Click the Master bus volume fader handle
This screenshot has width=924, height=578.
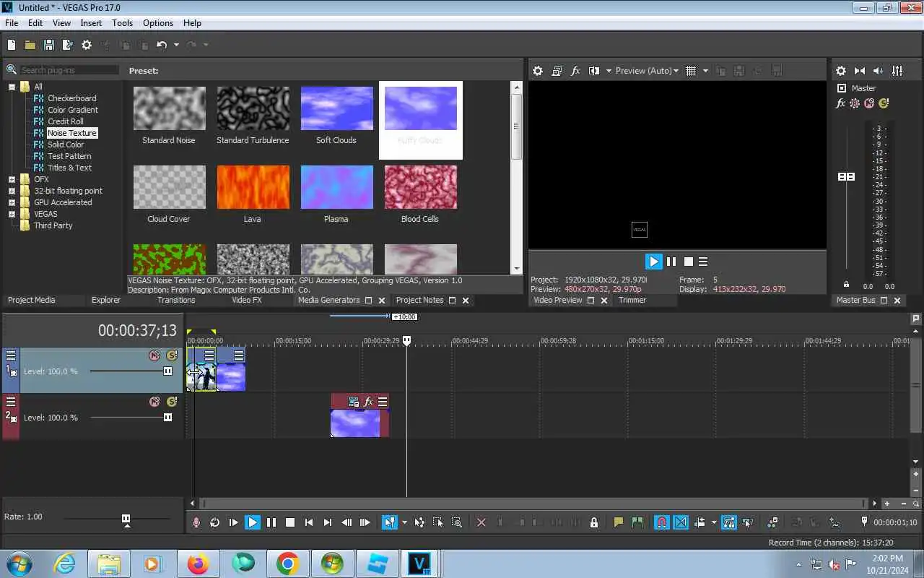[846, 177]
